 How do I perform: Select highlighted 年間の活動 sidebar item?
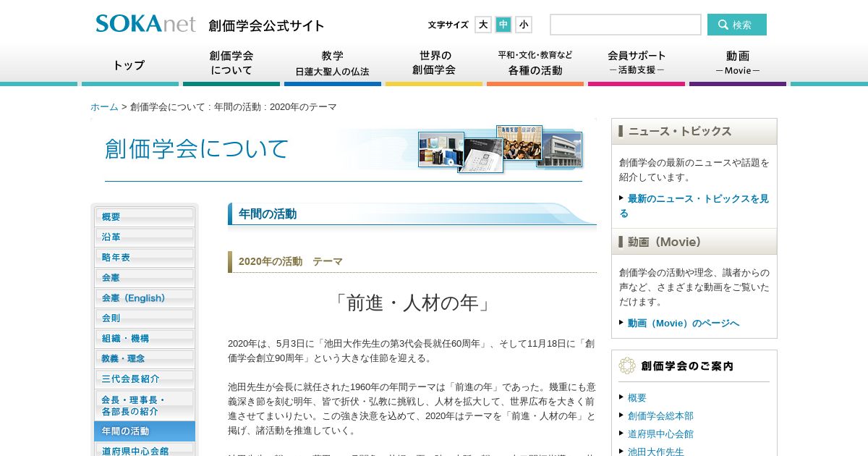point(145,431)
